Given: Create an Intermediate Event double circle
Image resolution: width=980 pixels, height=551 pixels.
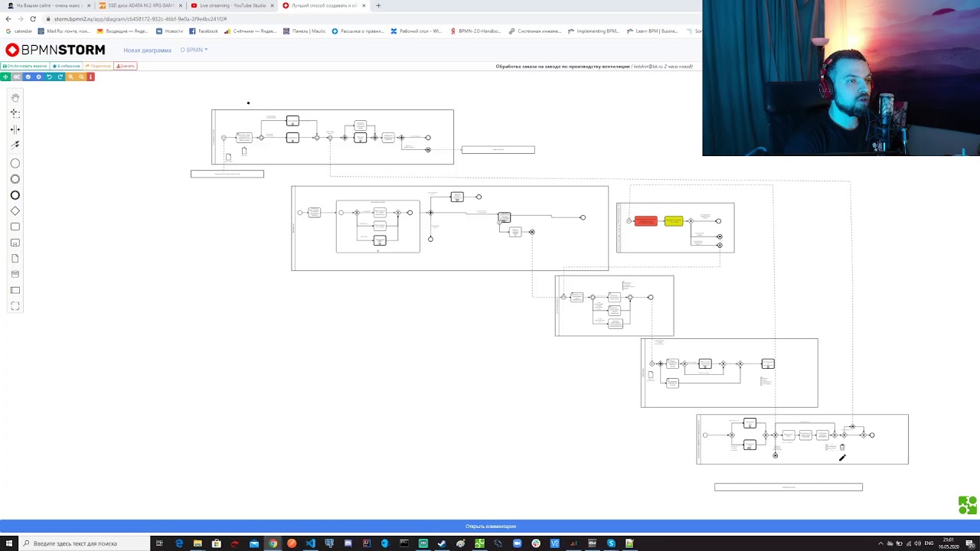Looking at the screenshot, I should 15,179.
